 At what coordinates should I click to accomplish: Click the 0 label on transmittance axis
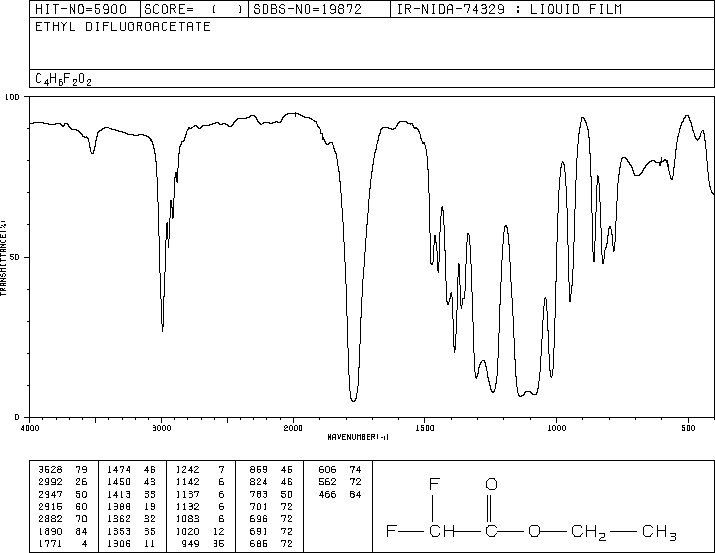tap(17, 417)
